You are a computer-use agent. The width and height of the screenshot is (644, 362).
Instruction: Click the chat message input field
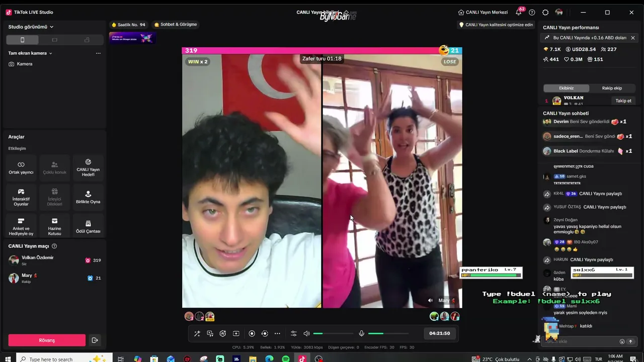[x=580, y=341]
